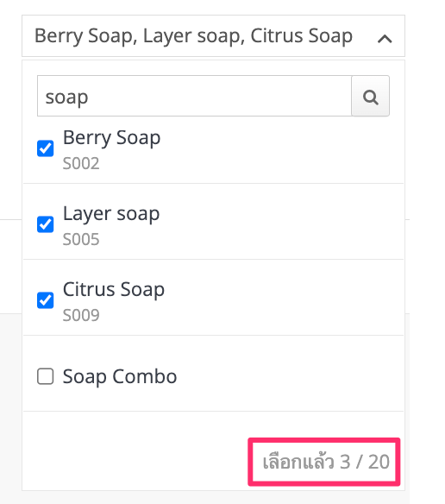Click the S009 product code
Screen dimensions: 445x504
click(81, 315)
